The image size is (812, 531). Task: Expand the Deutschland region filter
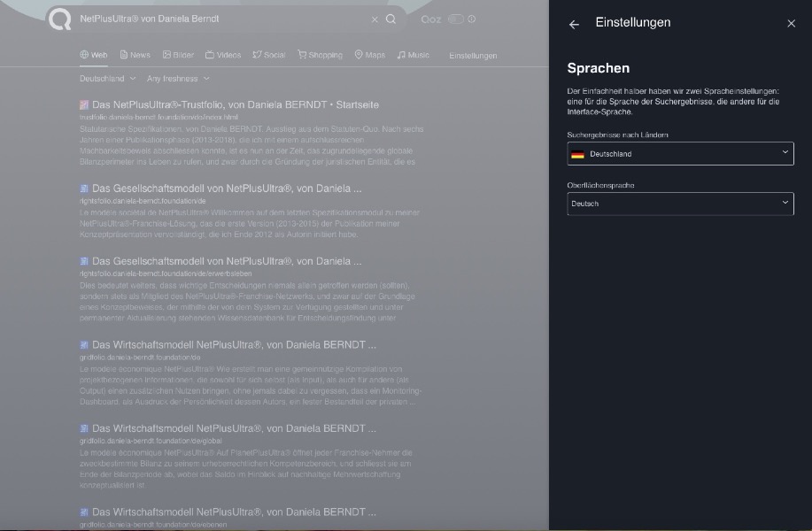(107, 79)
